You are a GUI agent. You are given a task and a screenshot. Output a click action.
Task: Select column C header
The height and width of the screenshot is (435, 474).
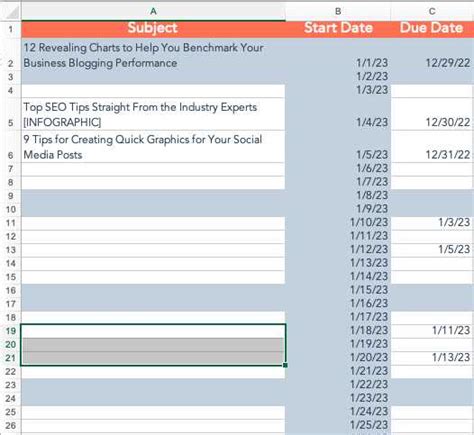pyautogui.click(x=432, y=12)
